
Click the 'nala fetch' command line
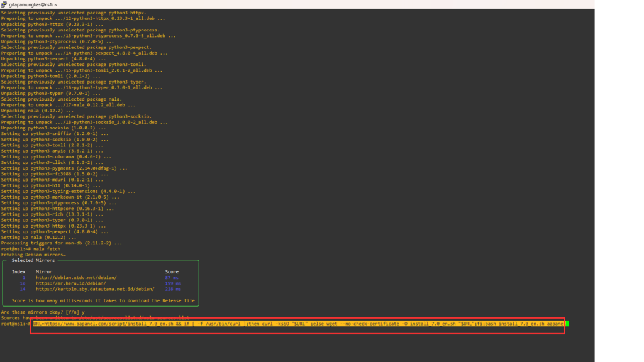[x=47, y=249]
